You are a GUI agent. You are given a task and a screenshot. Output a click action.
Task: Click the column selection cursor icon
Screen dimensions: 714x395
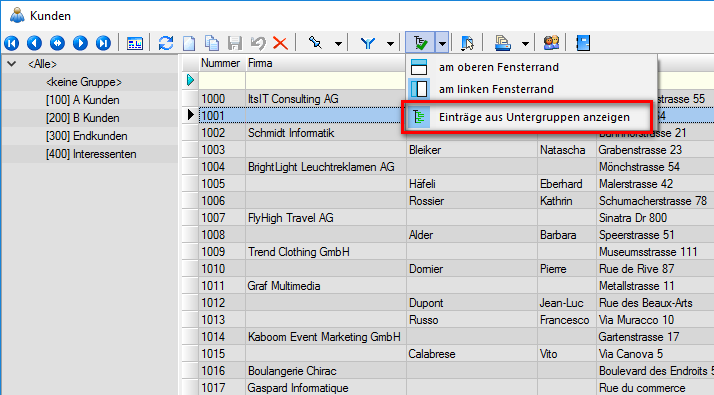click(467, 43)
